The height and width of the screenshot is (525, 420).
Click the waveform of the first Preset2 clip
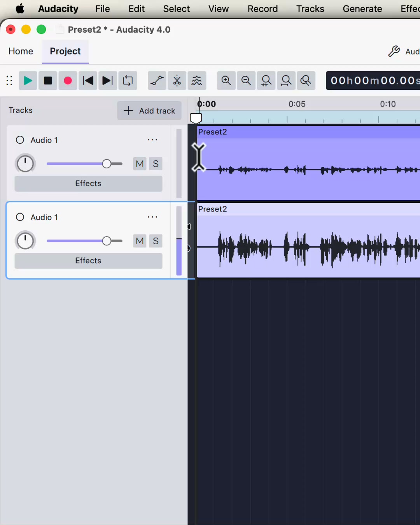click(x=308, y=169)
